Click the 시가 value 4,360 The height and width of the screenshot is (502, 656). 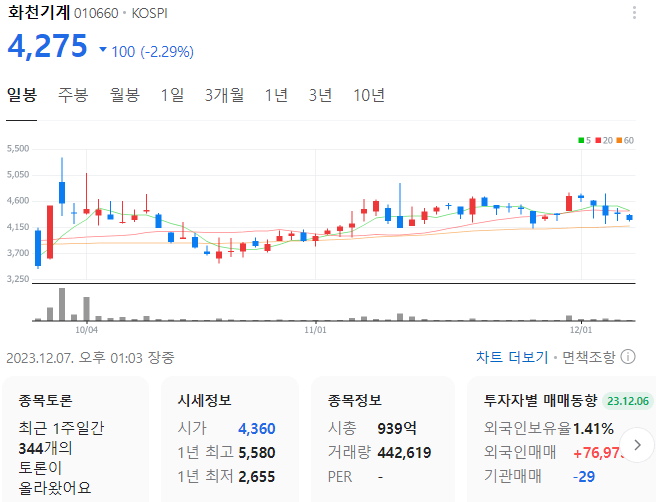tap(256, 428)
